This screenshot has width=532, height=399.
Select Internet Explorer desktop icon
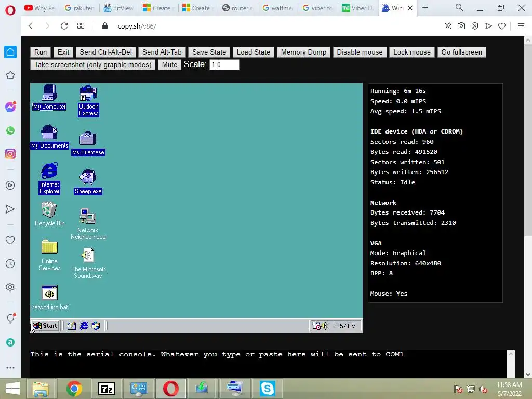49,179
